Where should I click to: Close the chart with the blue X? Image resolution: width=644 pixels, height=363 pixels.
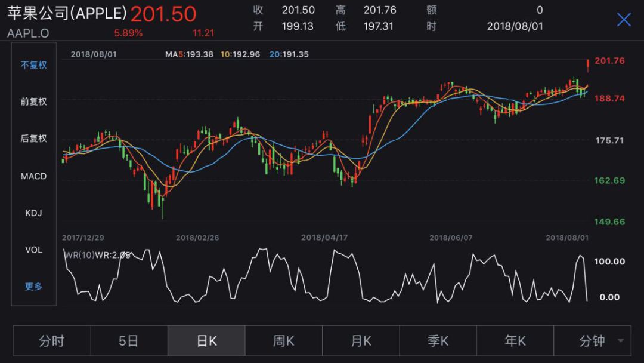click(x=624, y=20)
